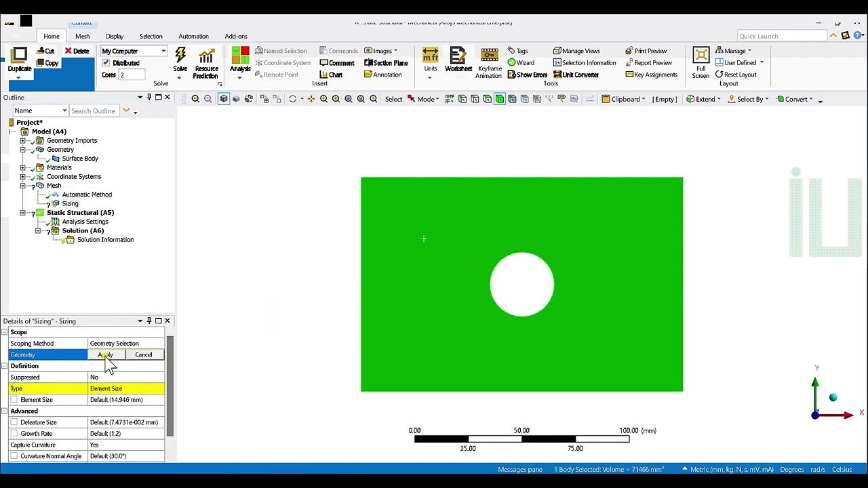Click the Search Outline field
The width and height of the screenshot is (868, 488).
tap(95, 110)
